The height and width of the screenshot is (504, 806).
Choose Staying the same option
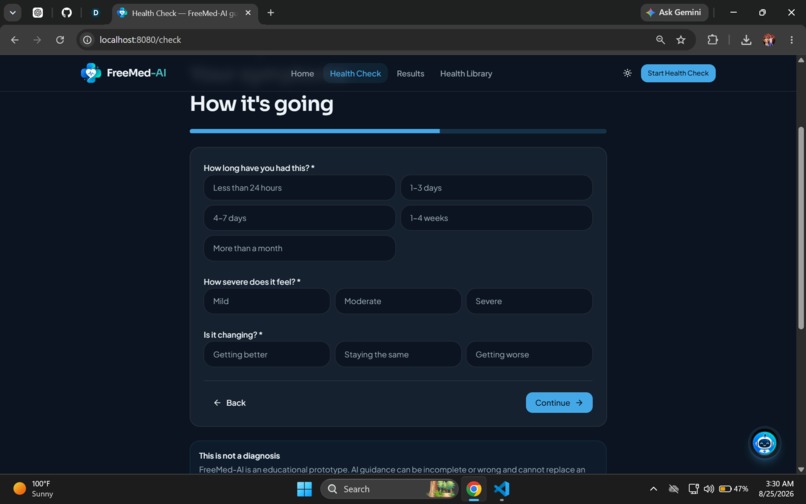pos(398,354)
